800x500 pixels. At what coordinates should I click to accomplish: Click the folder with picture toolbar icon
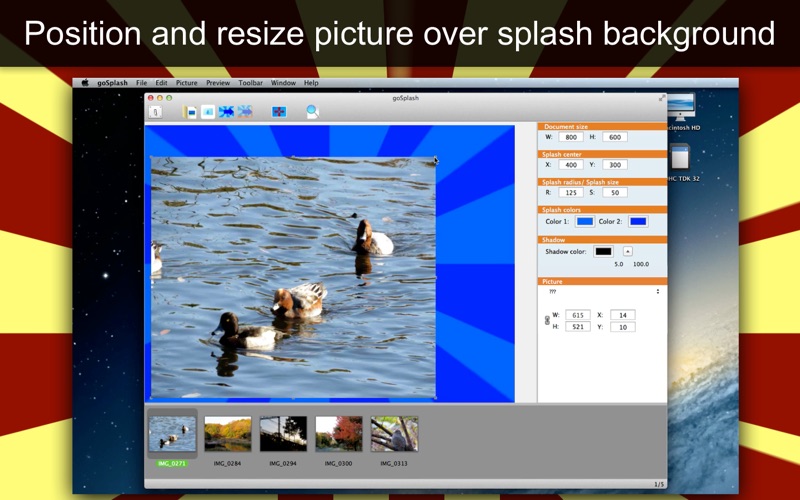pos(189,112)
